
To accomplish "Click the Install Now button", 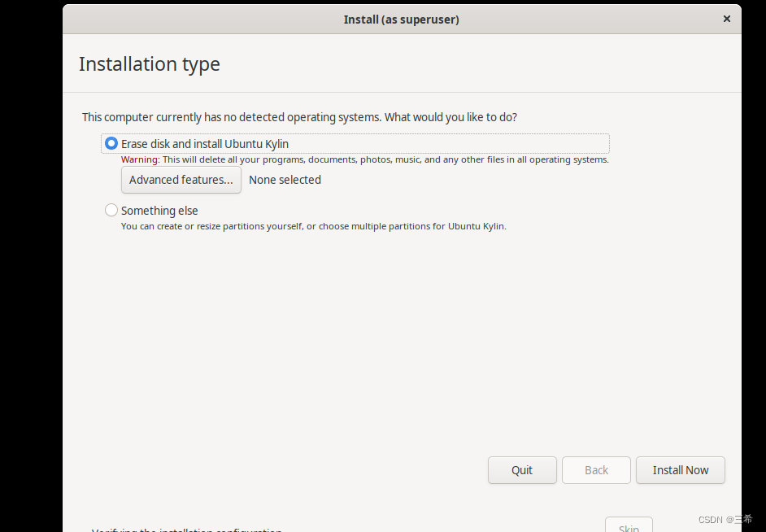I will point(681,470).
